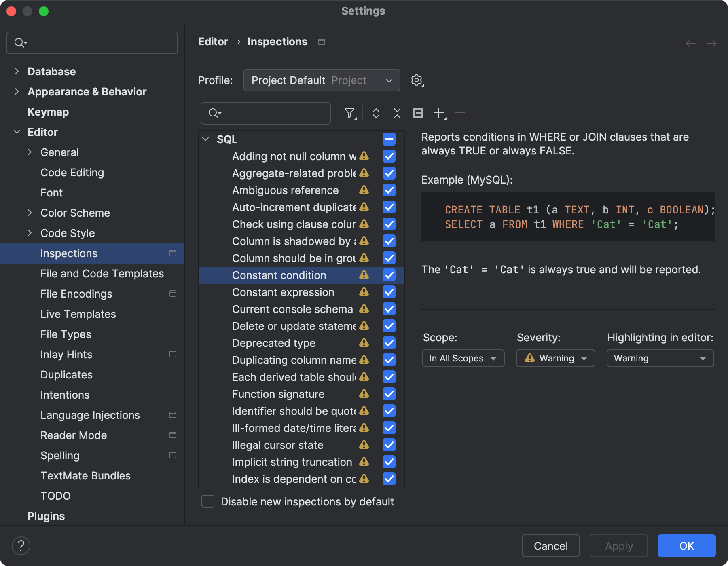Change Severity using the Warning dropdown
The width and height of the screenshot is (728, 566).
555,358
